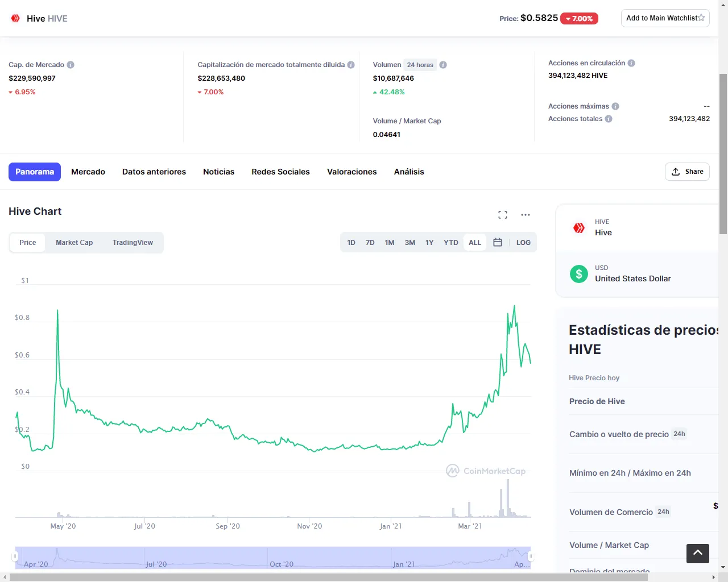Click the USD dollar sign icon

(x=579, y=274)
